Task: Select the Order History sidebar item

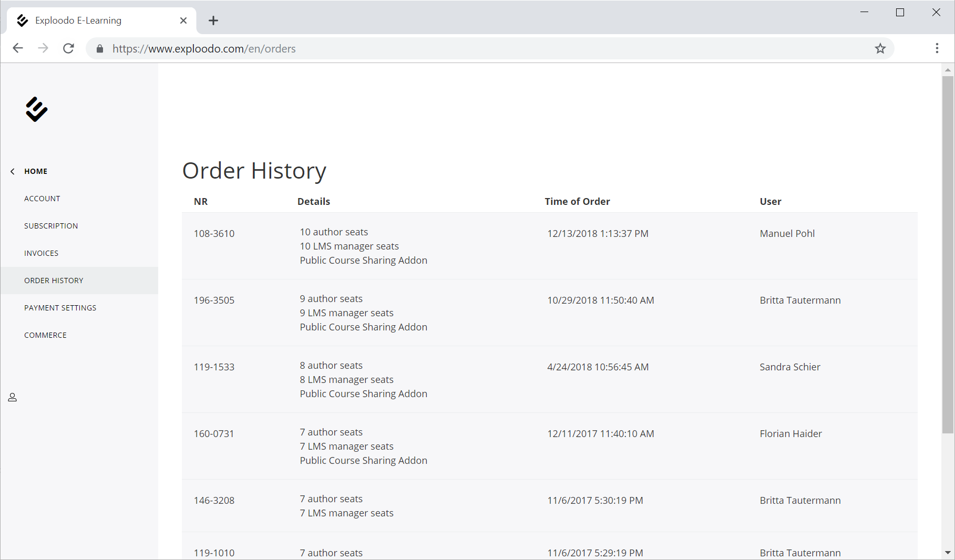Action: [x=54, y=281]
